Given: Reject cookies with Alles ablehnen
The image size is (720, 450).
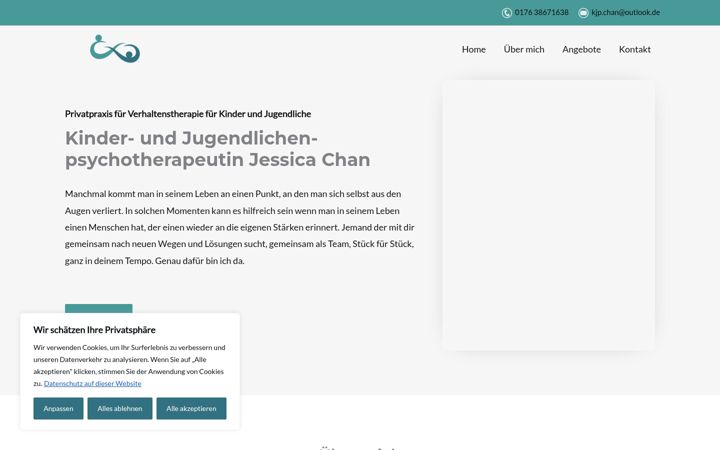Looking at the screenshot, I should point(120,408).
